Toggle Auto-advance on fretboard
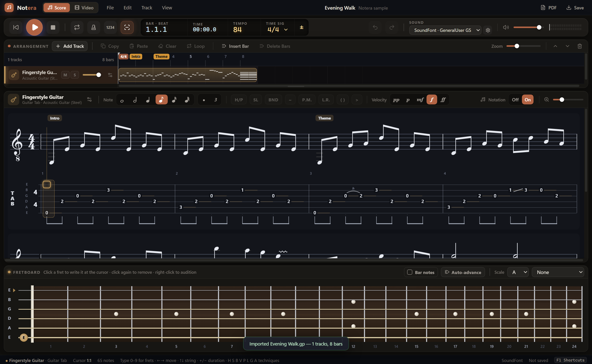The width and height of the screenshot is (592, 364). pyautogui.click(x=463, y=272)
